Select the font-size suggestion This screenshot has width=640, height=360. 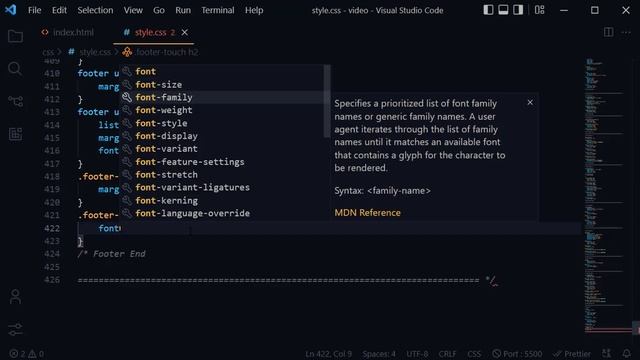224,84
